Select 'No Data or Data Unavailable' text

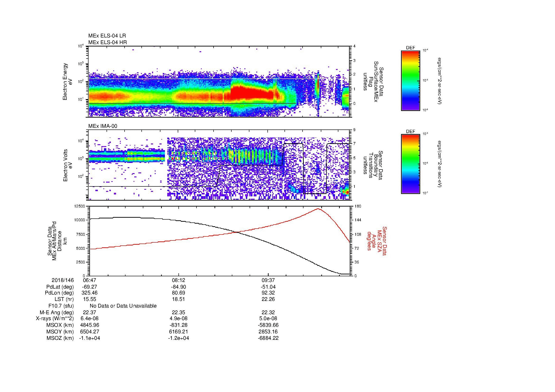tap(123, 306)
